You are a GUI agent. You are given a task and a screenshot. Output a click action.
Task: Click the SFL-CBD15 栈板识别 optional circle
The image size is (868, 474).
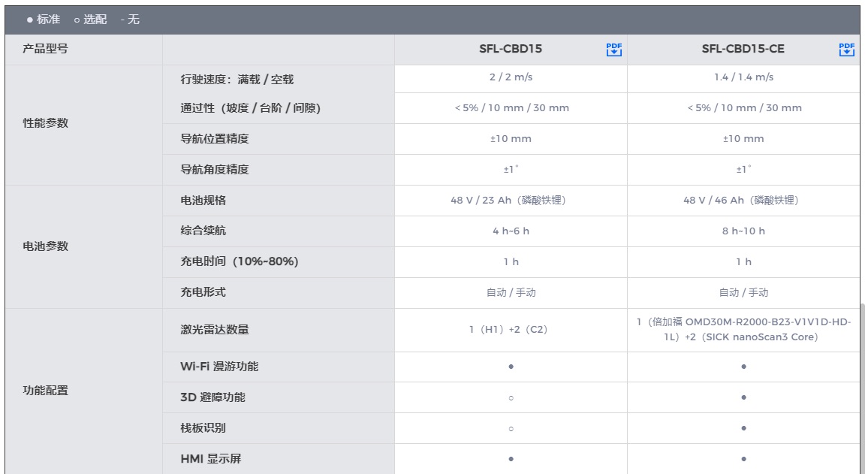[511, 429]
